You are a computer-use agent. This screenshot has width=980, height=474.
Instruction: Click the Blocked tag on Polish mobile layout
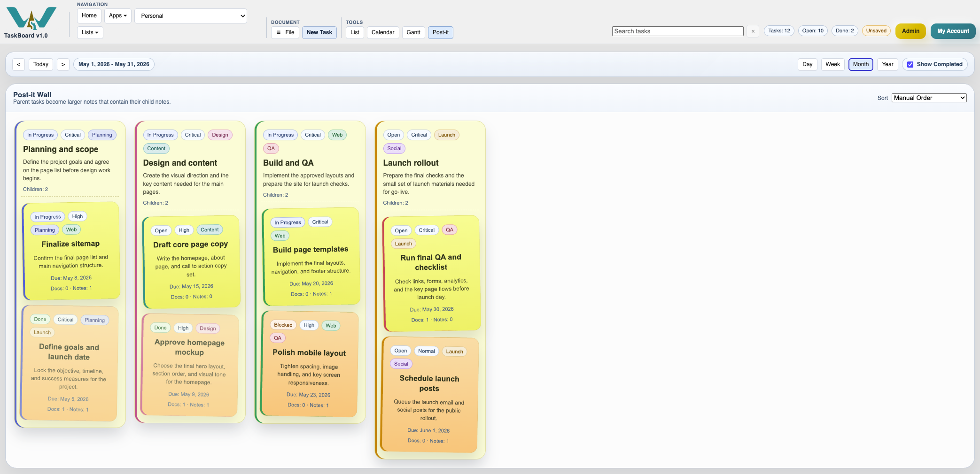pyautogui.click(x=283, y=325)
